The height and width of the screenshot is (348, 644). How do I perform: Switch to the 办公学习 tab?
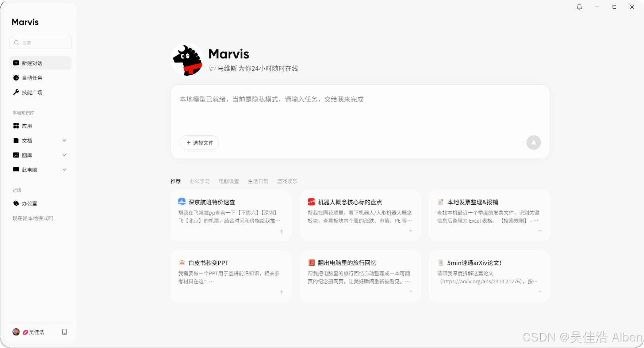(x=200, y=181)
